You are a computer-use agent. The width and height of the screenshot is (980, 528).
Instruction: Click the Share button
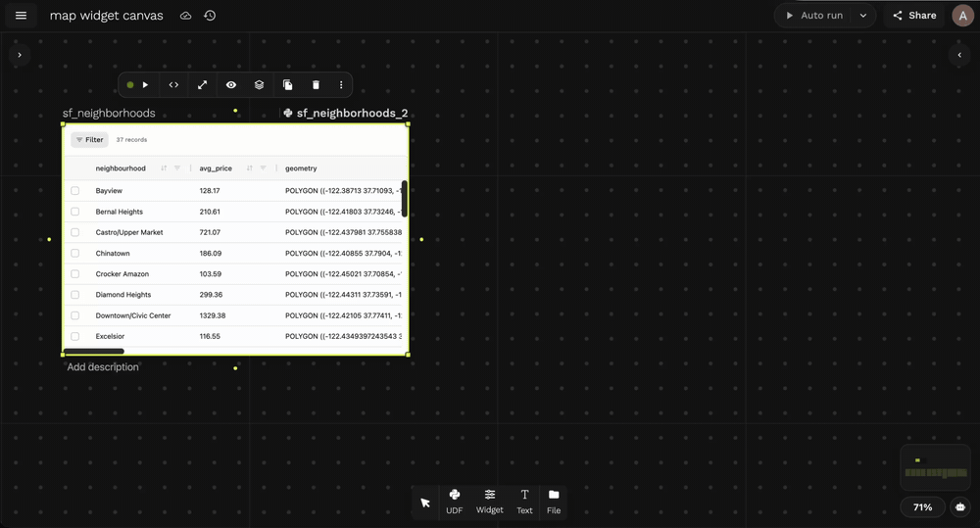point(914,16)
